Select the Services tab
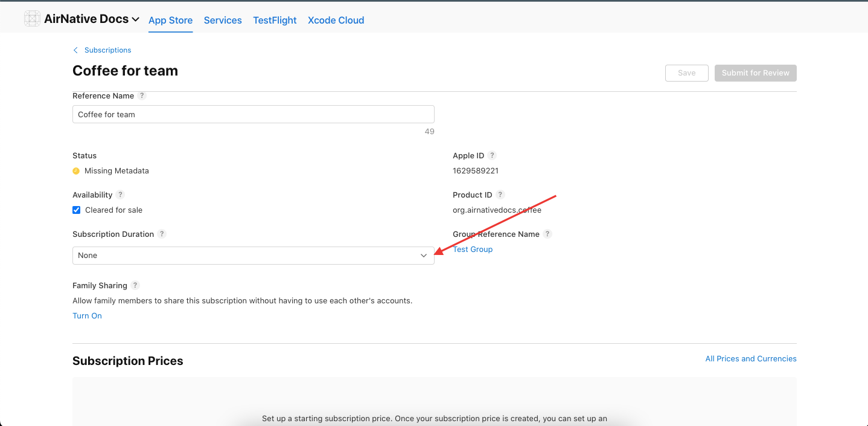 [x=223, y=20]
